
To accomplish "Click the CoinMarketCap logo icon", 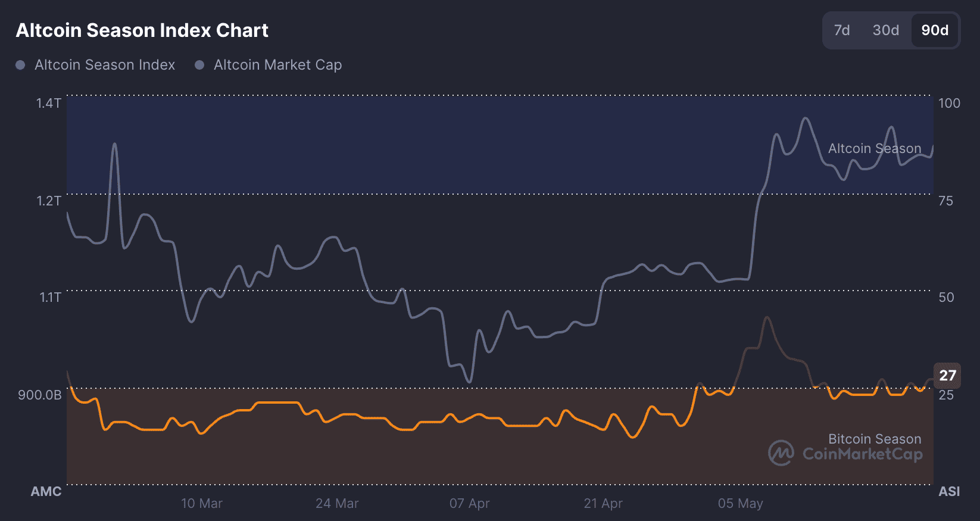I will pos(781,453).
